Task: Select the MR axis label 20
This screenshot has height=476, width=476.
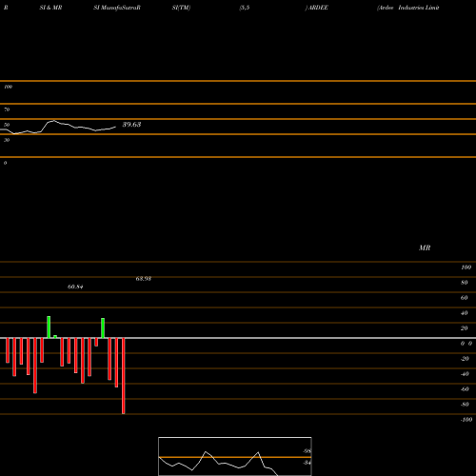Action: click(x=465, y=328)
